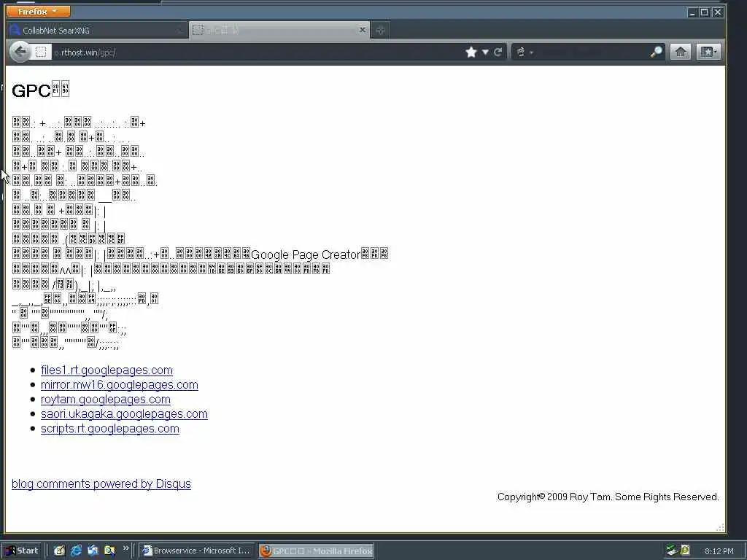The image size is (747, 560).
Task: Open the files1.rt.googlepages.com link
Action: [107, 370]
